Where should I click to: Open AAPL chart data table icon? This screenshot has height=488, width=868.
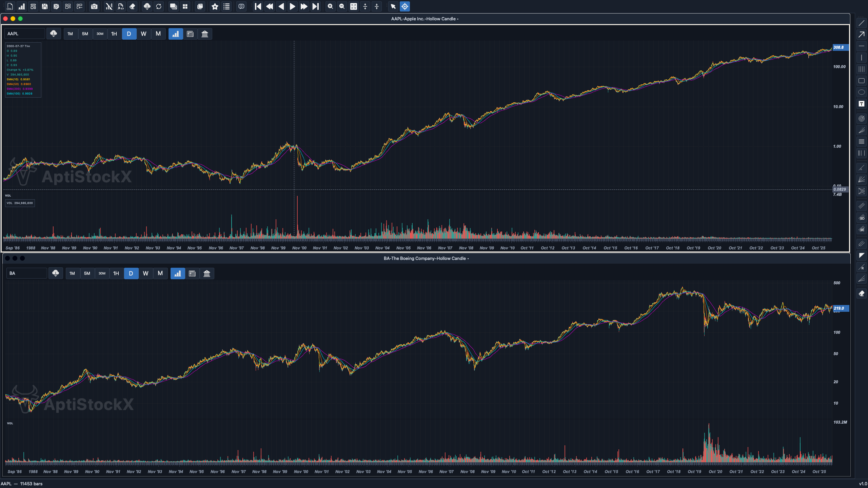(x=190, y=34)
